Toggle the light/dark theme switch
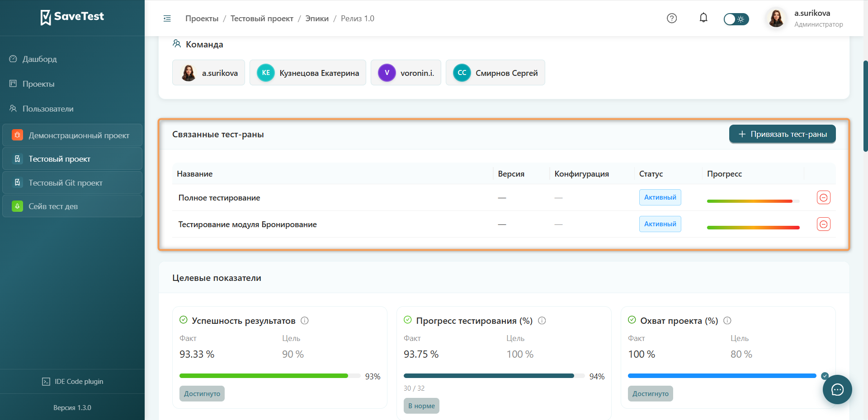Viewport: 868px width, 420px height. pos(736,19)
